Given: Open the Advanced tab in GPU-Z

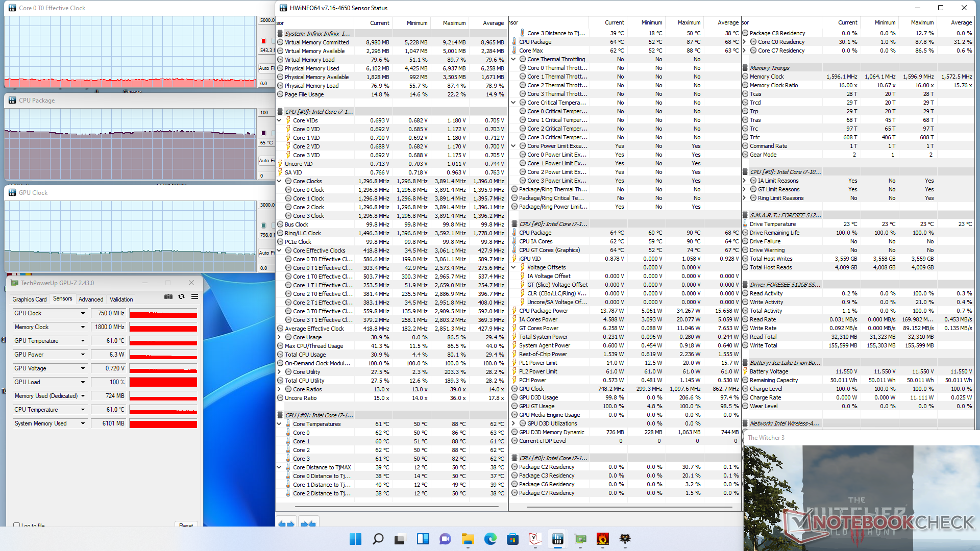Looking at the screenshot, I should click(91, 299).
